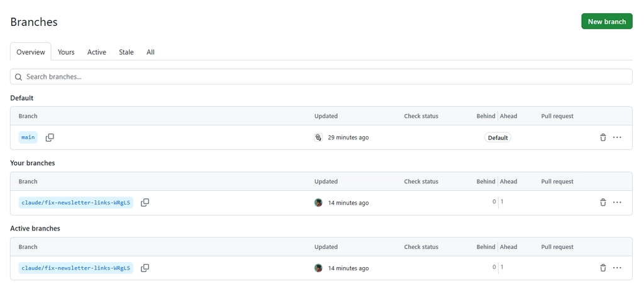
Task: Switch to the All tab
Action: [x=150, y=52]
